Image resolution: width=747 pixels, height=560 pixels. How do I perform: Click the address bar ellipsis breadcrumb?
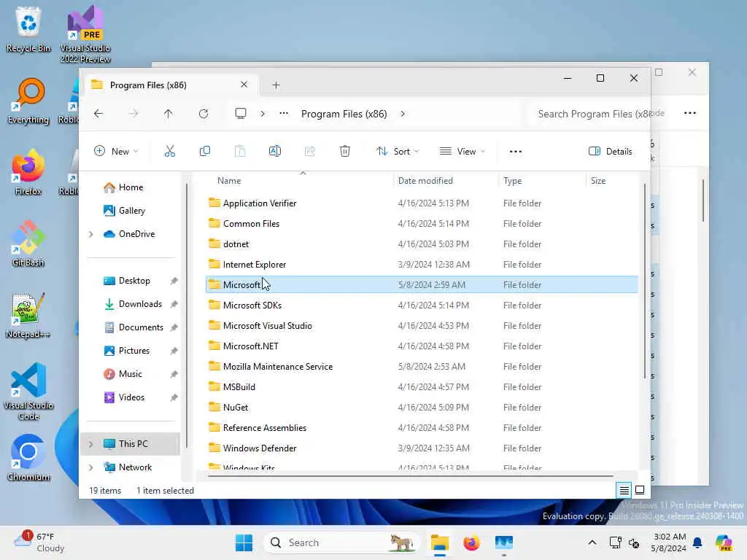click(284, 113)
